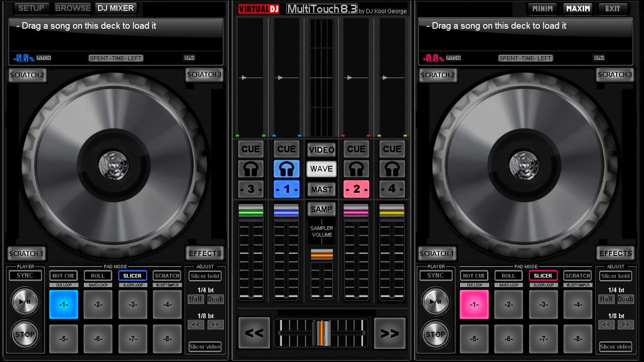This screenshot has width=644, height=362.
Task: Click SCRATCH-3 on the right deck
Action: point(615,75)
